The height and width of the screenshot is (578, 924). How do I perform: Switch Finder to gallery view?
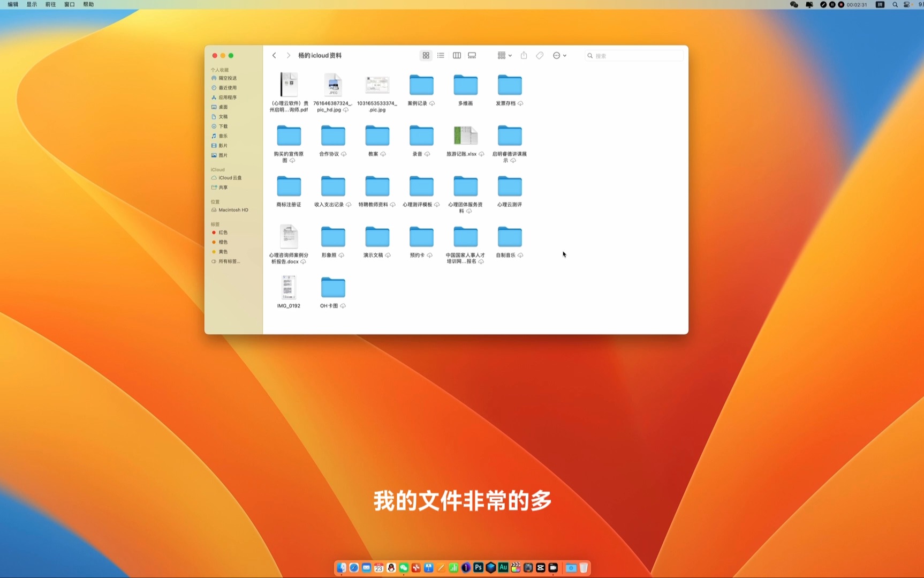point(472,56)
